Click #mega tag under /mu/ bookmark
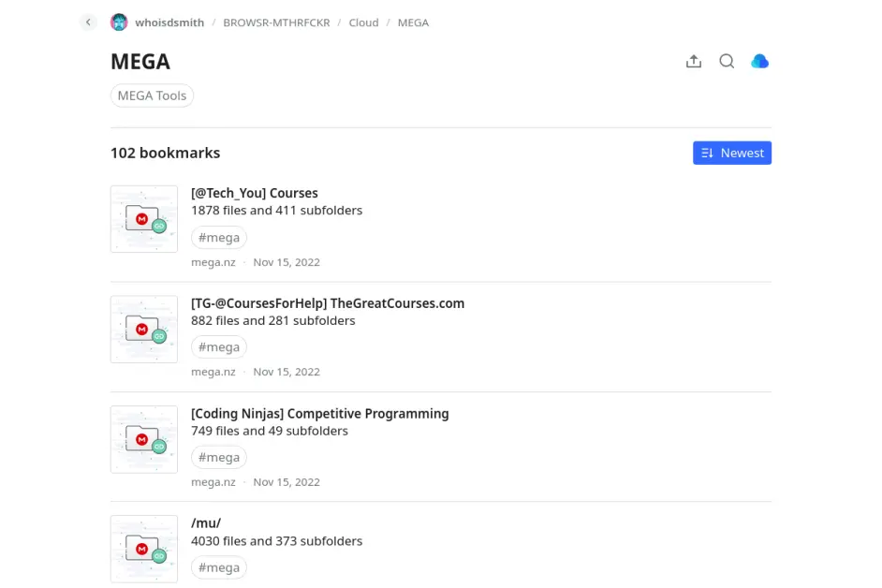Image resolution: width=882 pixels, height=588 pixels. pyautogui.click(x=219, y=567)
